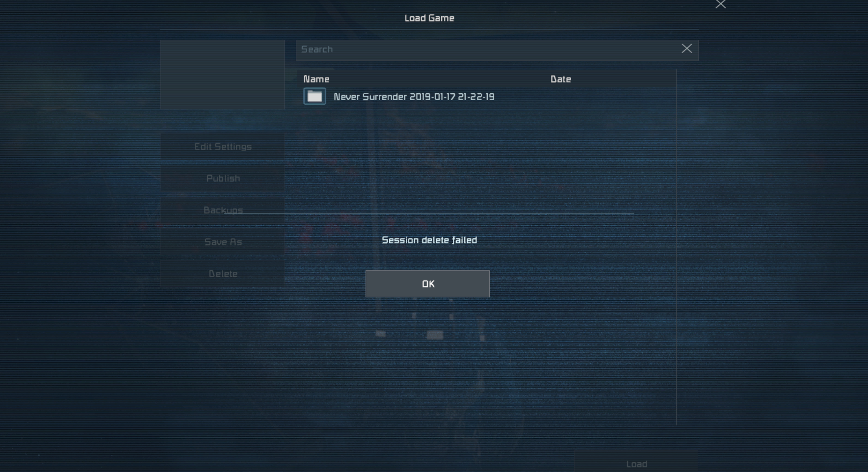Click OK on the delete failed dialog
The image size is (868, 472).
tap(427, 284)
